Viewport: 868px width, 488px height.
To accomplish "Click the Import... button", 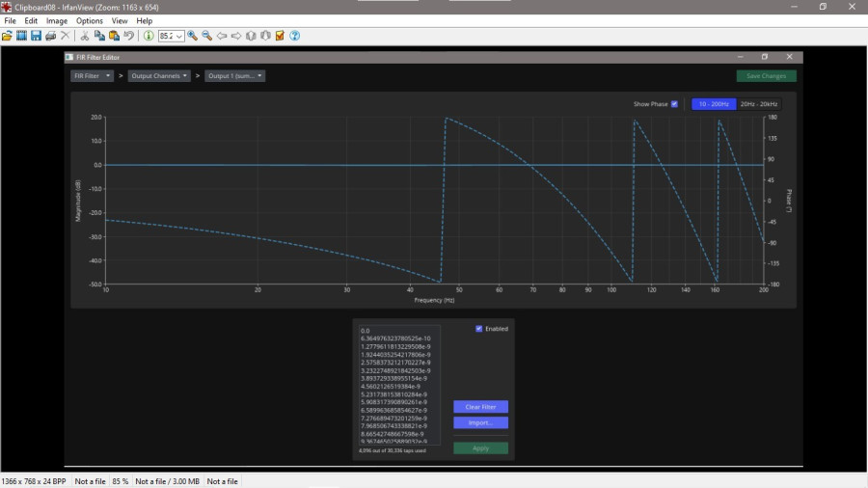I will pos(480,422).
